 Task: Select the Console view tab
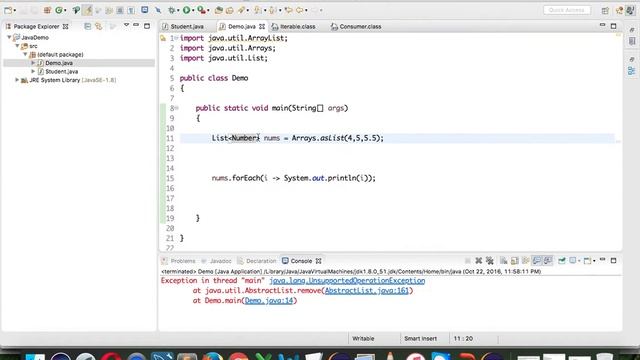(301, 261)
